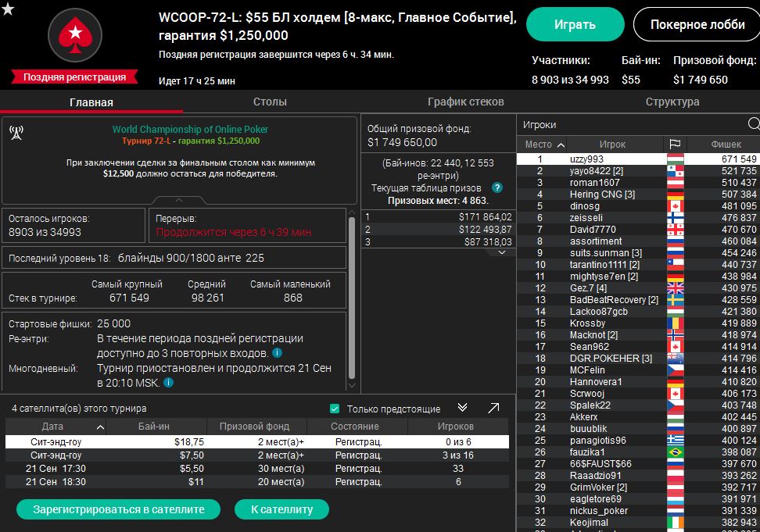Click the flag beside DGR.POKEHER
Image resolution: width=760 pixels, height=532 pixels.
point(676,359)
